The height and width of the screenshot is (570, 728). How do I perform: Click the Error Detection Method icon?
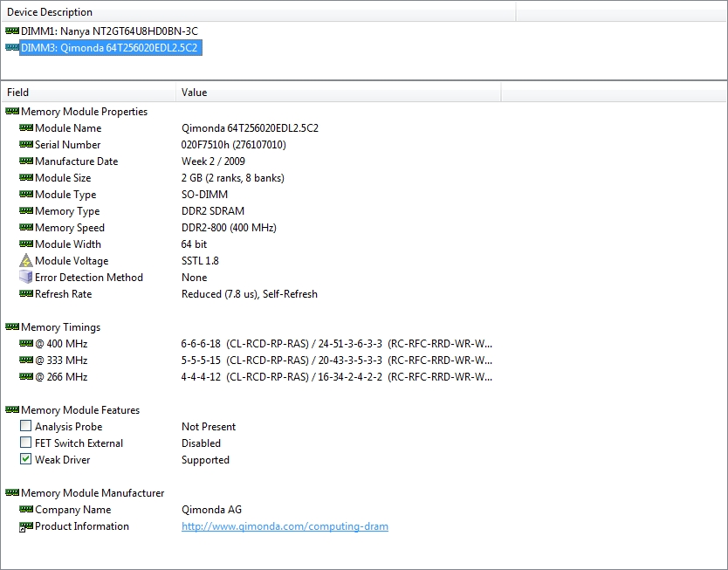(x=26, y=278)
